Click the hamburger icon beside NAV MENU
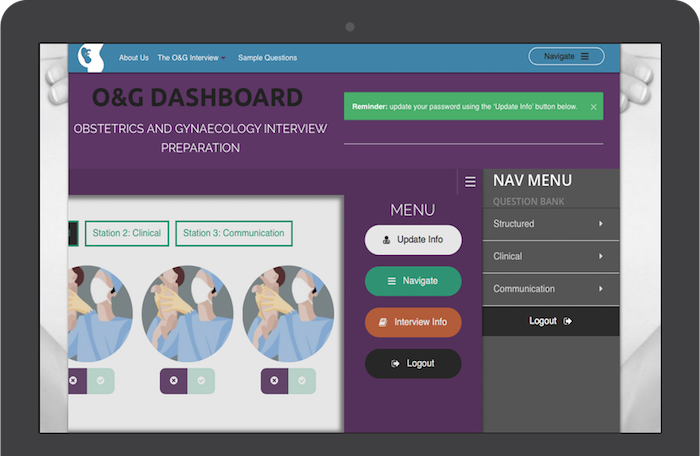The image size is (700, 456). tap(470, 182)
